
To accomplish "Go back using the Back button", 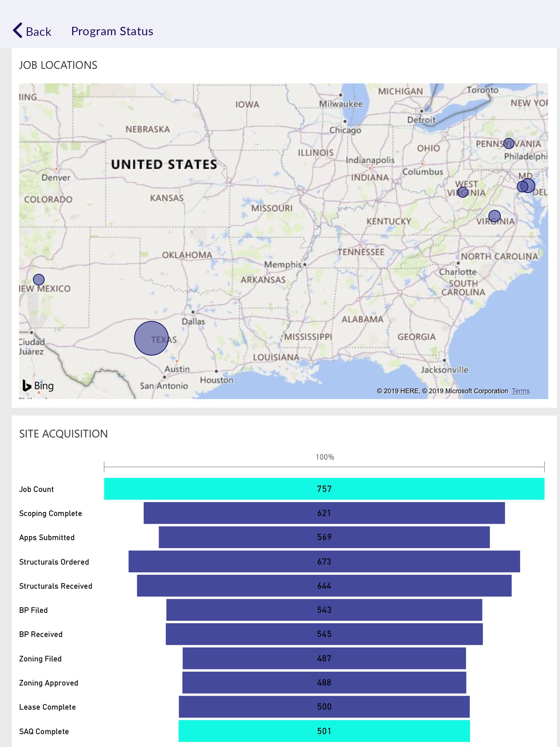I will click(32, 31).
